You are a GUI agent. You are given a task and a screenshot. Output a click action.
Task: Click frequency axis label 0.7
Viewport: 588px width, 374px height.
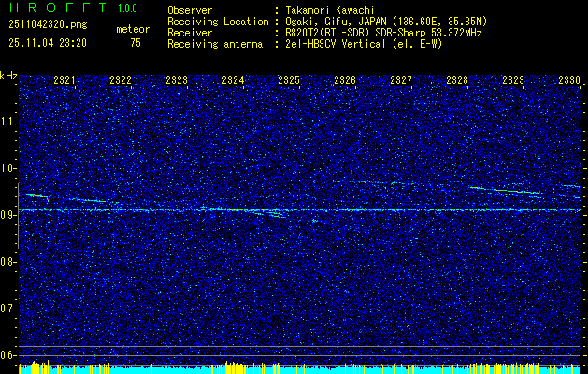tap(7, 309)
